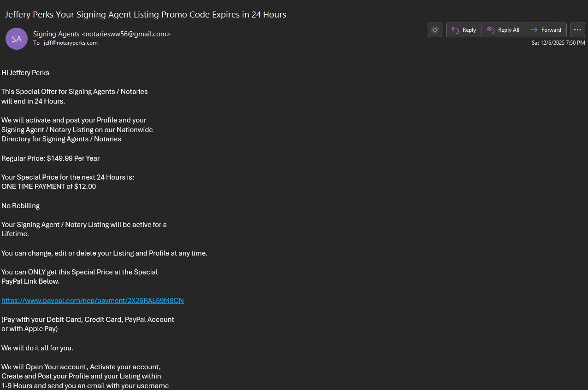Click the Reply button

464,30
